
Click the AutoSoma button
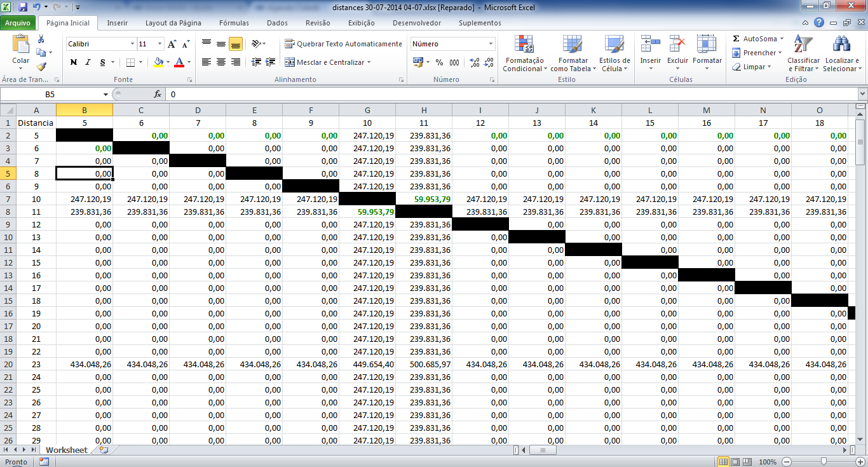(x=758, y=39)
